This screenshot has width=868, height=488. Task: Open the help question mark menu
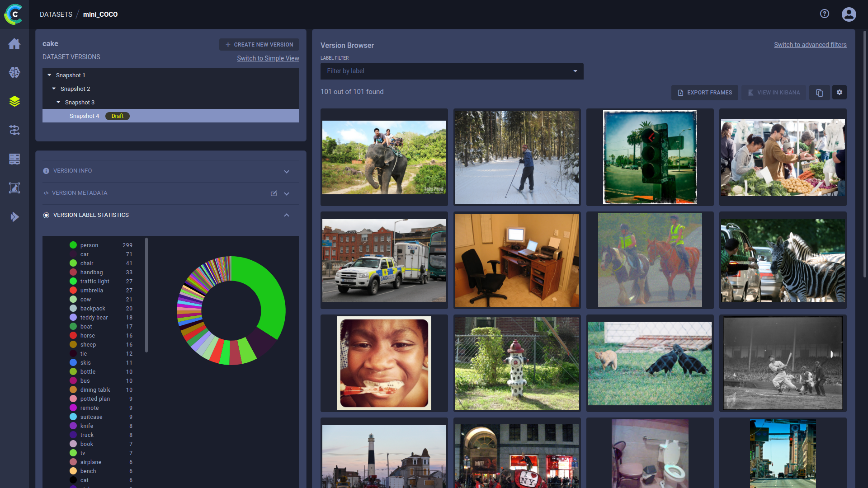(x=825, y=14)
